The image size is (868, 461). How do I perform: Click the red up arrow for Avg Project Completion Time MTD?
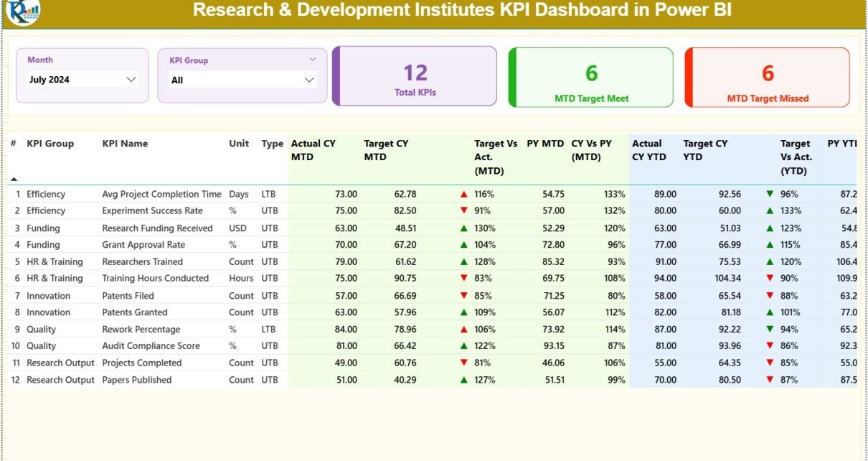click(464, 194)
